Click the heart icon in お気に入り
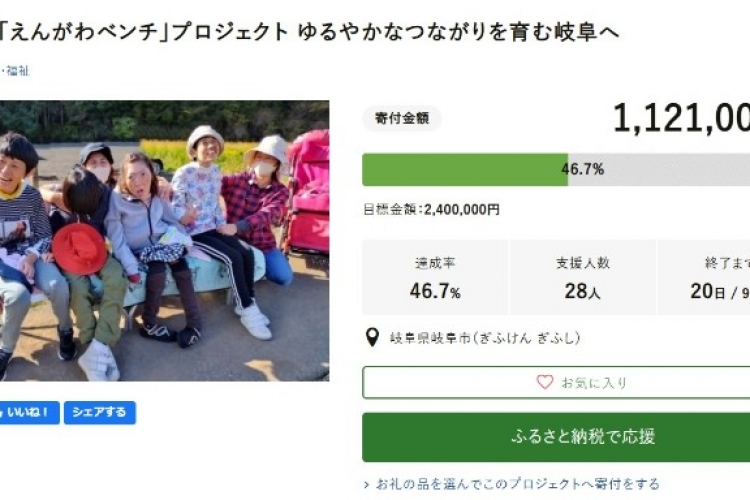This screenshot has width=750, height=500. (545, 382)
